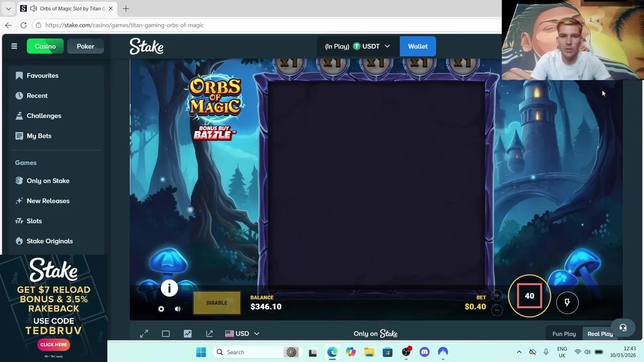Toggle turbo lightning spin mode
The width and height of the screenshot is (644, 362).
point(567,302)
